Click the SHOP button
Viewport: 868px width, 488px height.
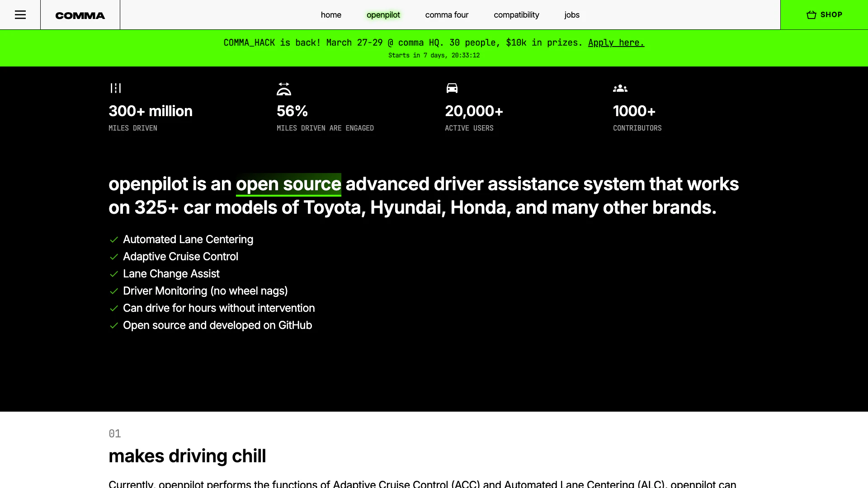point(831,15)
